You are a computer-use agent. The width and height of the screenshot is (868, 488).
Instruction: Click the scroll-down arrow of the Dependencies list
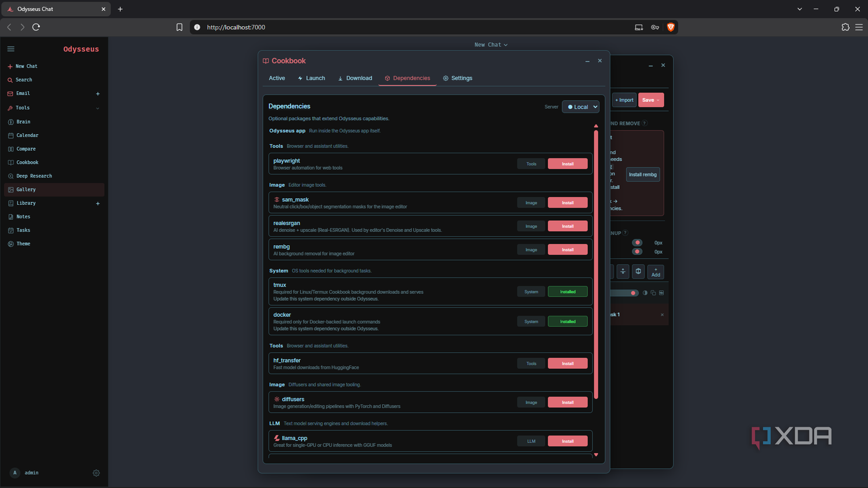click(596, 455)
